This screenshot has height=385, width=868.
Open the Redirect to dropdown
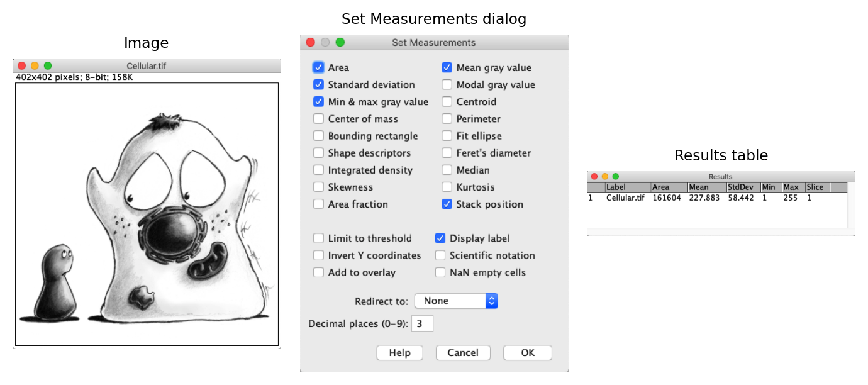[x=456, y=301]
